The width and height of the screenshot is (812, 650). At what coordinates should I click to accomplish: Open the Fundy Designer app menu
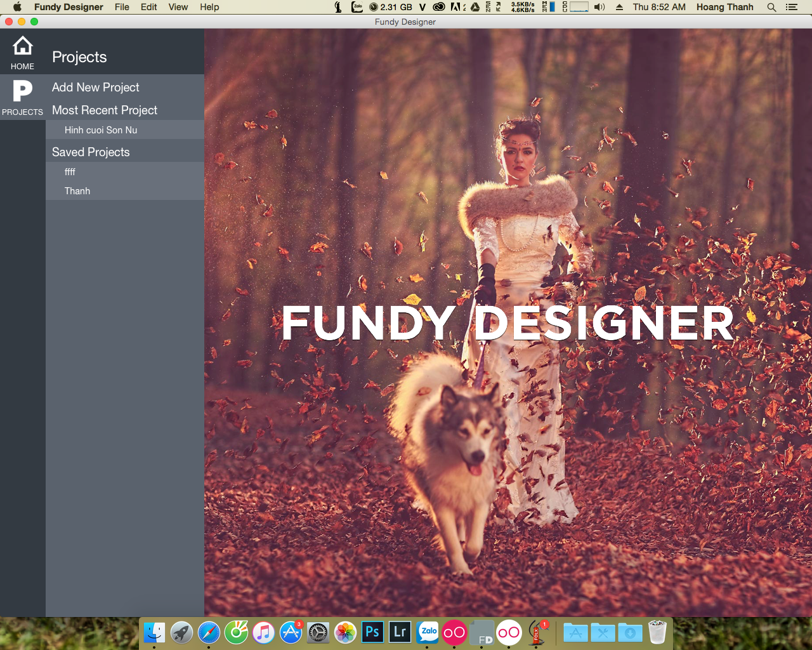click(69, 7)
